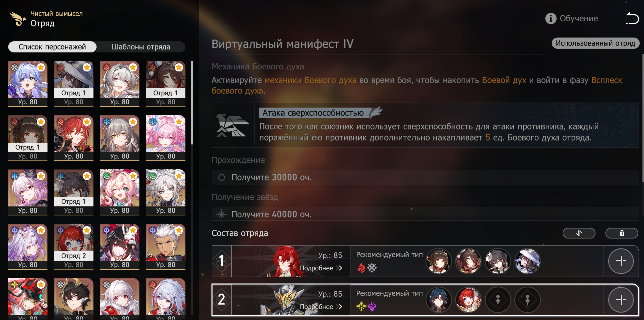
Task: Click the plus icon for squad 1
Action: pos(621,261)
